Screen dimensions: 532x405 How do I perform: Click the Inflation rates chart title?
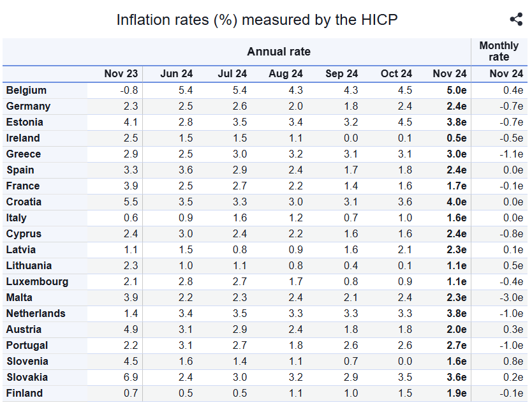[256, 20]
